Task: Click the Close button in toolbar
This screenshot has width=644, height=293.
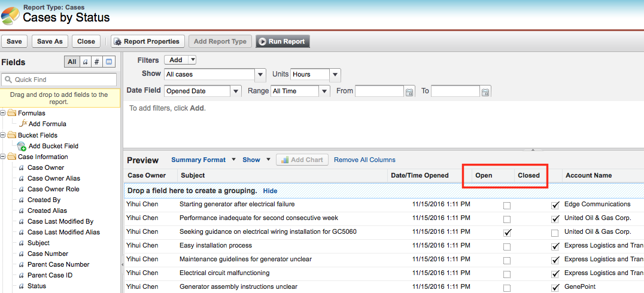Action: click(86, 41)
